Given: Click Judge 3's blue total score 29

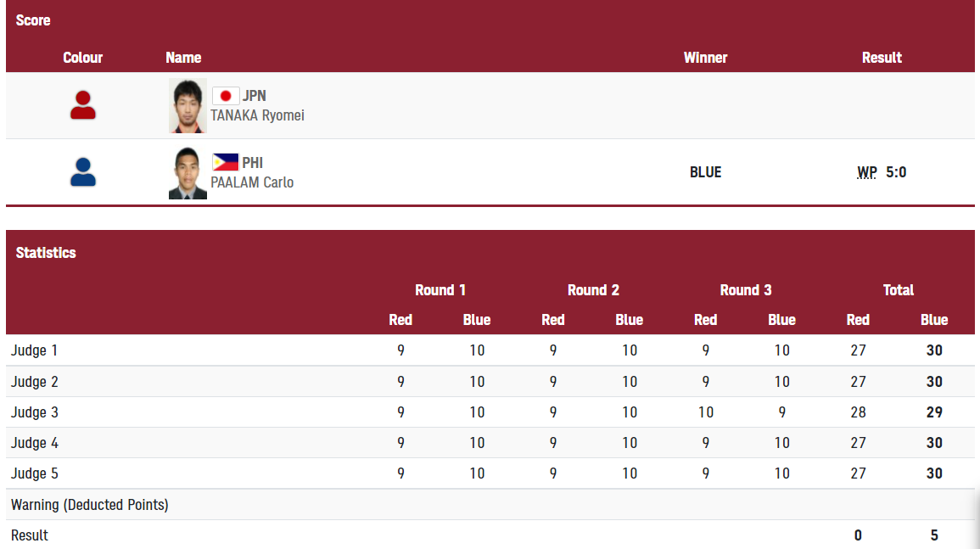Looking at the screenshot, I should click(933, 412).
